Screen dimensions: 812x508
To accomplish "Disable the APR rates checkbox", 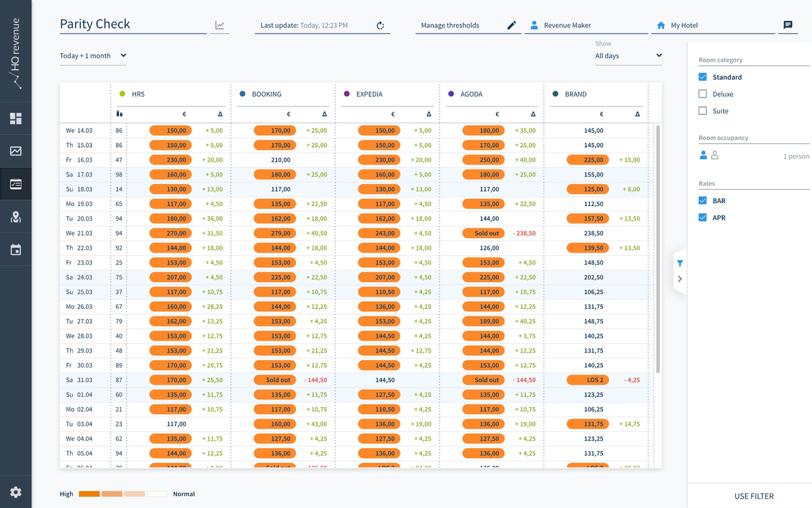I will [x=703, y=217].
